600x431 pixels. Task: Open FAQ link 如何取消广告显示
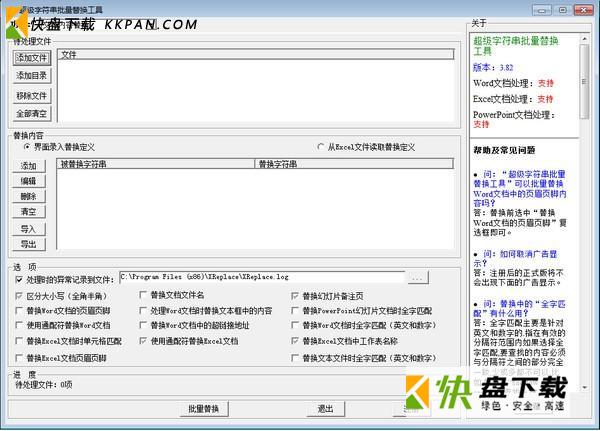coord(516,258)
